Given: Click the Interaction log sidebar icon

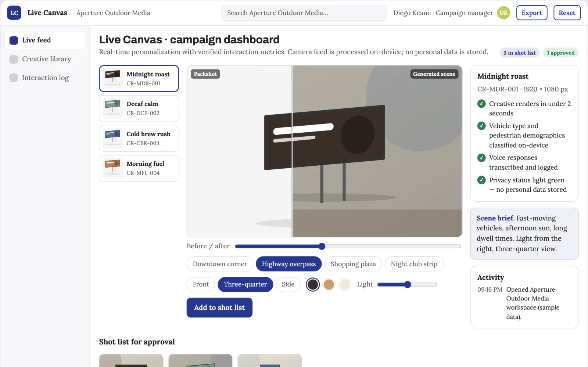Looking at the screenshot, I should pos(14,78).
